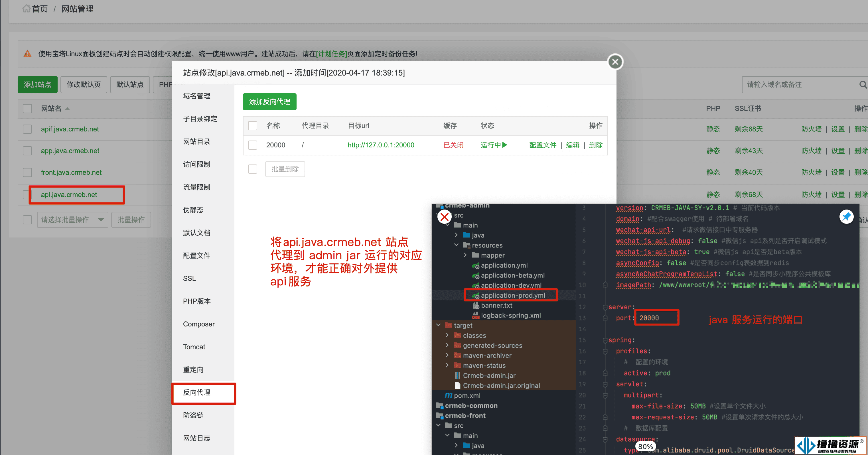The width and height of the screenshot is (868, 455).
Task: Click the blue pin icon on code overlay
Action: (846, 217)
